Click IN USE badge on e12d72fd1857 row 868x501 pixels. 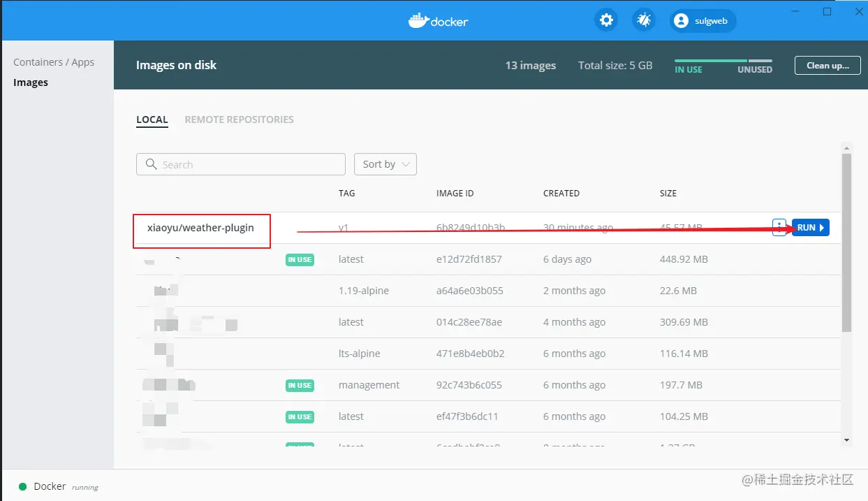(300, 260)
